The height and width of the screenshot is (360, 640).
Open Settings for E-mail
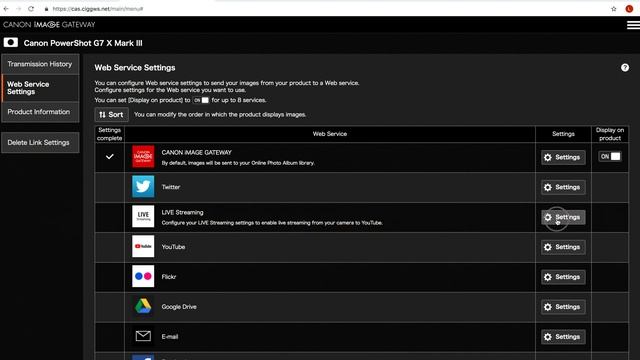[563, 337]
